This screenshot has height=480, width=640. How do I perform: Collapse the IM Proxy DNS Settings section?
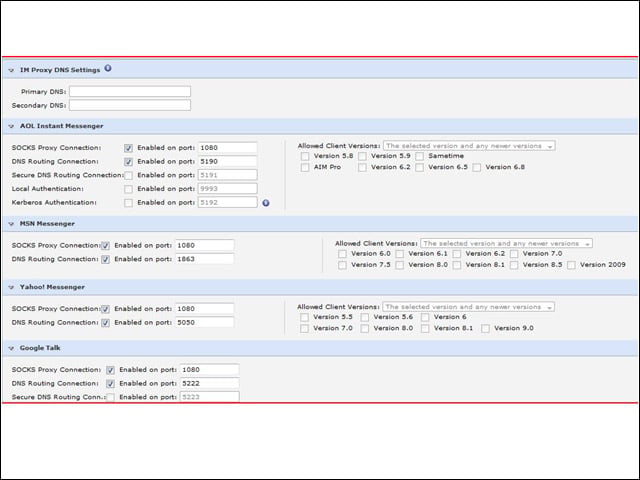(11, 70)
